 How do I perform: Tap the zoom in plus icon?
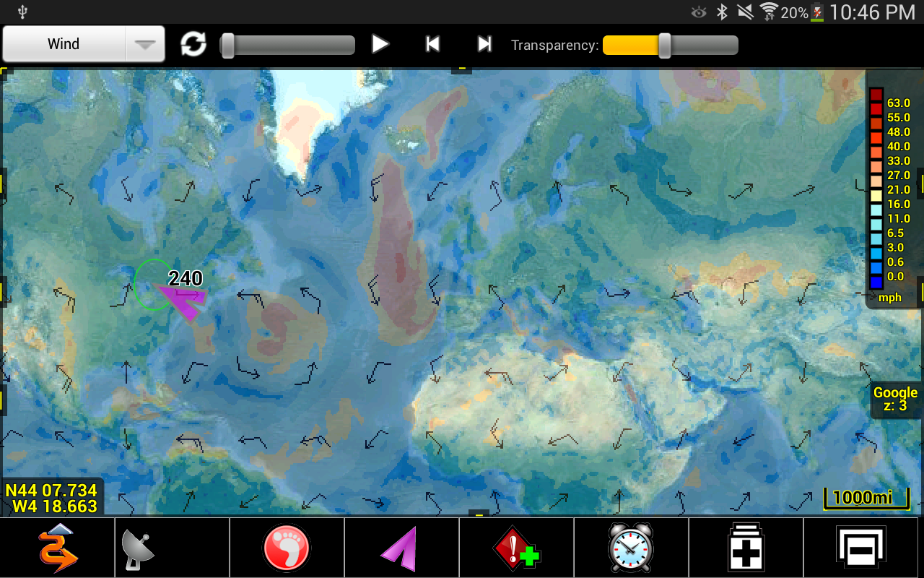point(746,548)
